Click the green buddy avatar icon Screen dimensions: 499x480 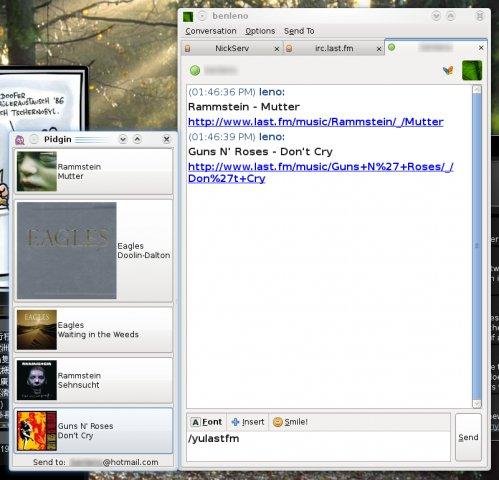[x=472, y=70]
